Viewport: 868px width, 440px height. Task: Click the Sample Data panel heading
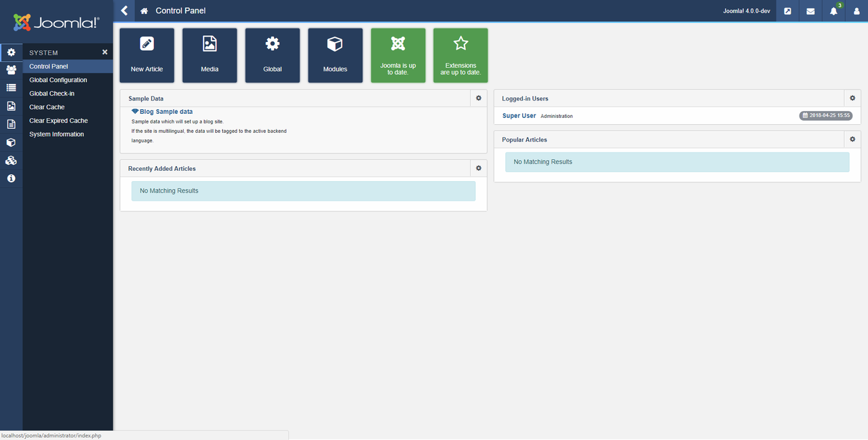click(x=146, y=98)
